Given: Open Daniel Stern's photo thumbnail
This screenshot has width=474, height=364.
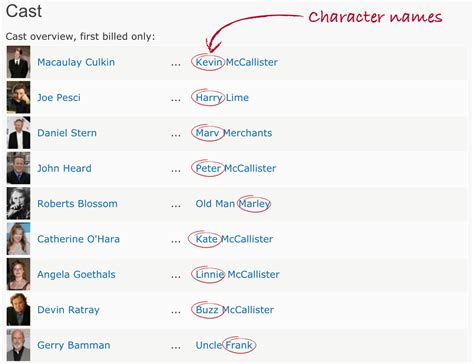Looking at the screenshot, I should click(x=18, y=133).
